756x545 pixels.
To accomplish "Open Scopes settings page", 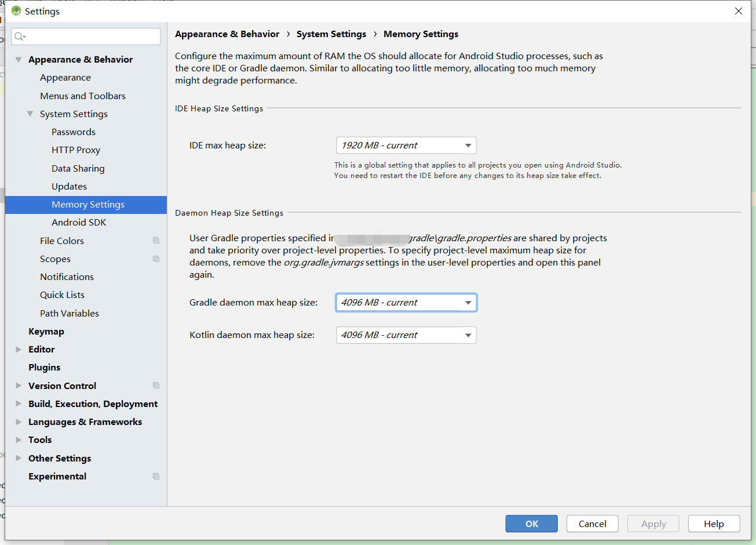I will 55,259.
